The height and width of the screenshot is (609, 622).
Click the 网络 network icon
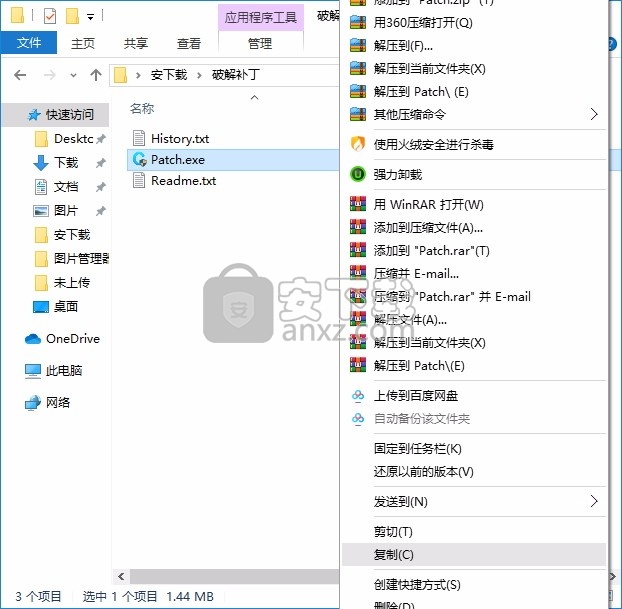pos(33,402)
